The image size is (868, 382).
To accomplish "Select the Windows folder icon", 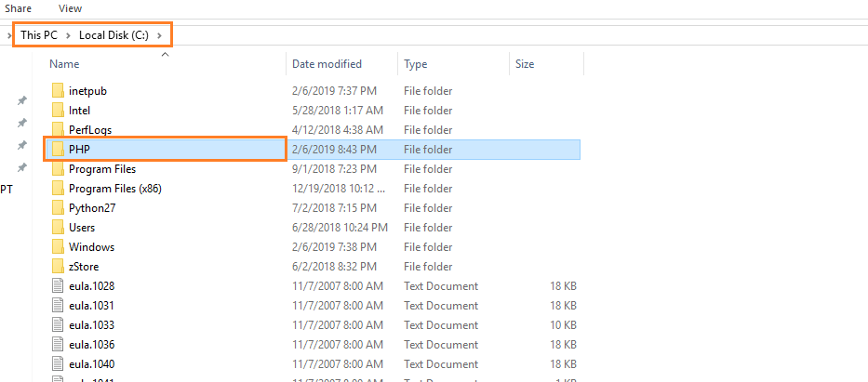I will (58, 247).
